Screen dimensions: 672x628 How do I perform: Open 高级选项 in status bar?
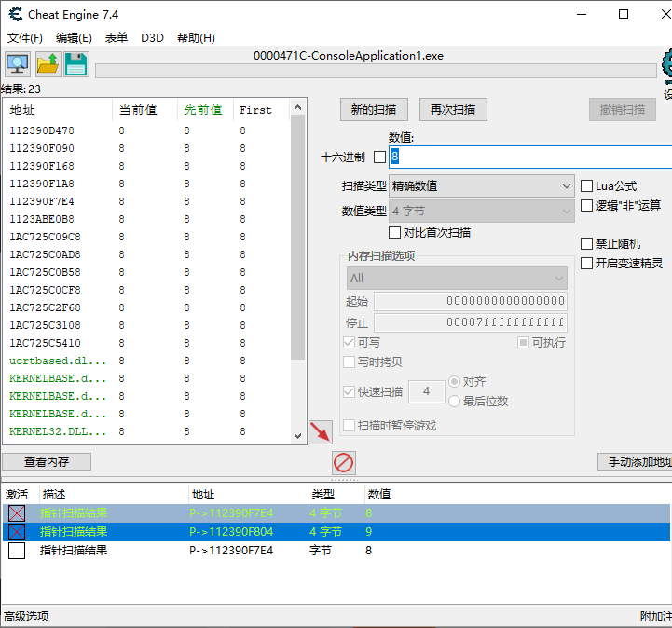[26, 617]
